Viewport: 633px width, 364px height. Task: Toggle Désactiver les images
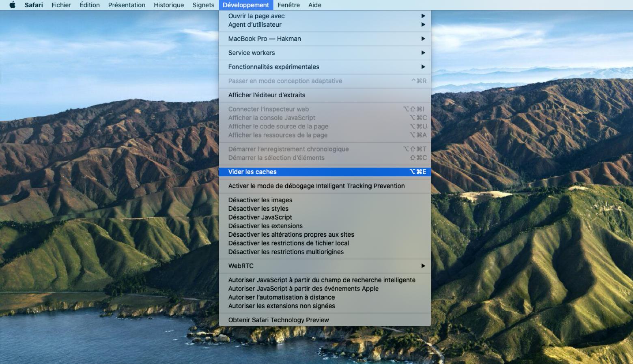pos(325,200)
